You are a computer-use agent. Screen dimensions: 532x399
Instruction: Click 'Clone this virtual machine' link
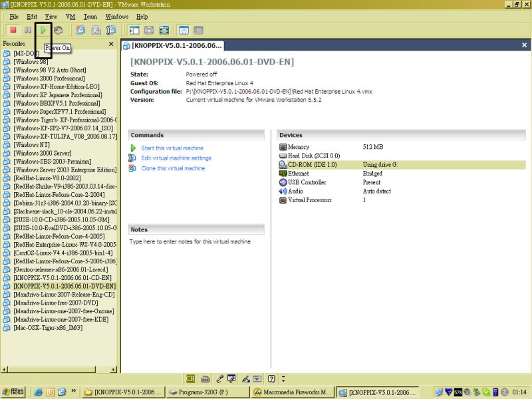point(173,168)
